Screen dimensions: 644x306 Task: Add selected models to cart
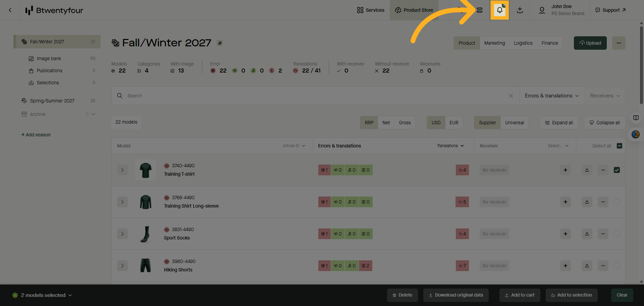pyautogui.click(x=520, y=295)
